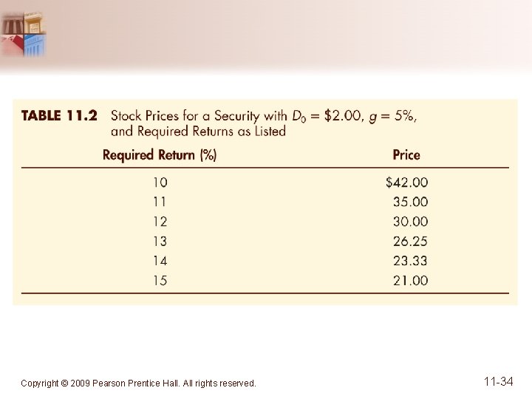The image size is (532, 399).
Task: Select the 'Stock Prices for a Security' title line
Action: pos(262,116)
